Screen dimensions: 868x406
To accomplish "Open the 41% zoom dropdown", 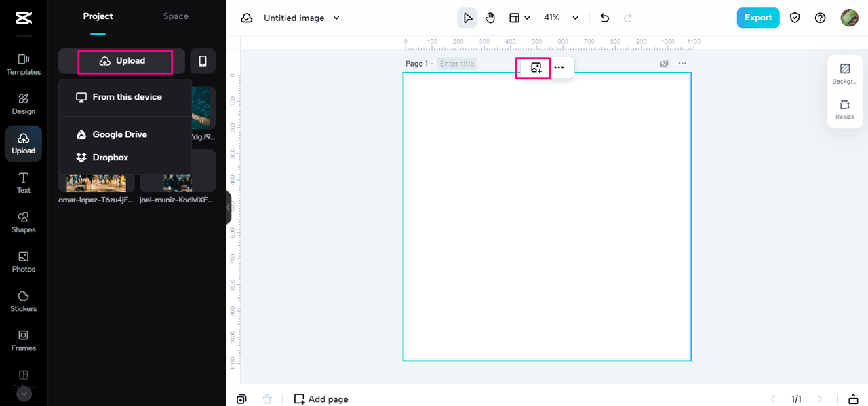I will coord(561,18).
